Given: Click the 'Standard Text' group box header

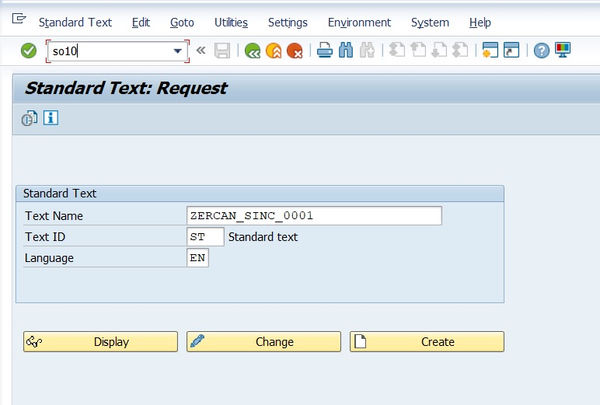Looking at the screenshot, I should [60, 193].
